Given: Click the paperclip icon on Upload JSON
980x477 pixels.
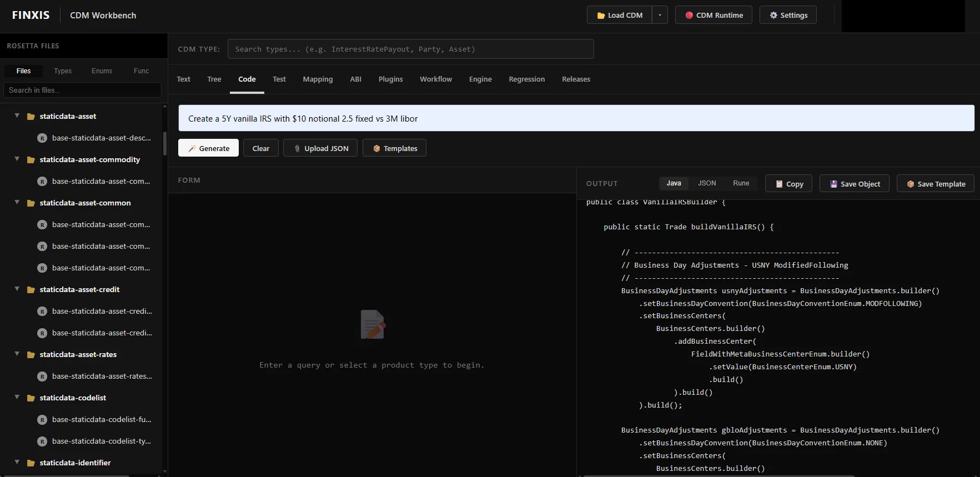Looking at the screenshot, I should pyautogui.click(x=297, y=148).
